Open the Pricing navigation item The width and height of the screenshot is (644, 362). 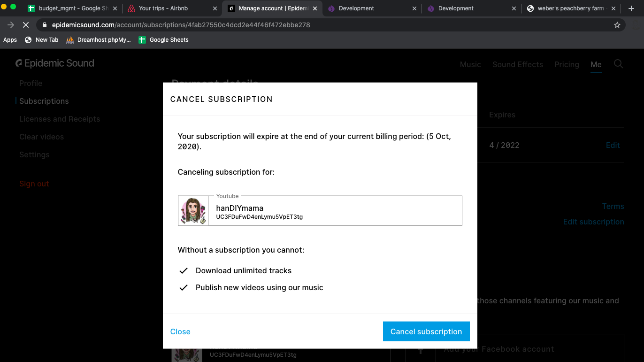[567, 64]
